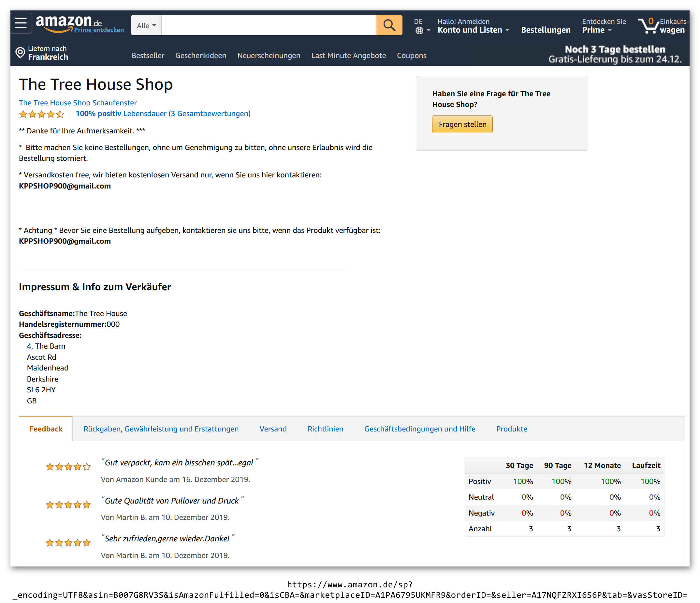Expand 'Entdecken Sie Prime' dropdown

[604, 26]
